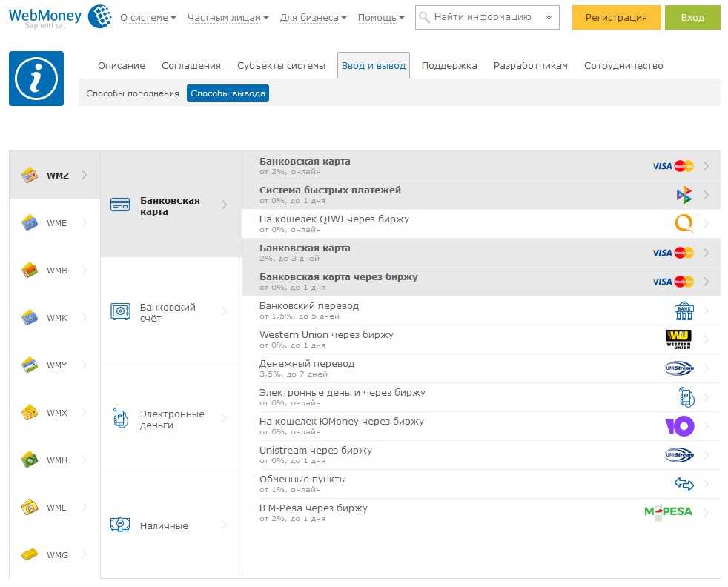Select the WMZ wallet icon
728x587 pixels.
click(30, 176)
